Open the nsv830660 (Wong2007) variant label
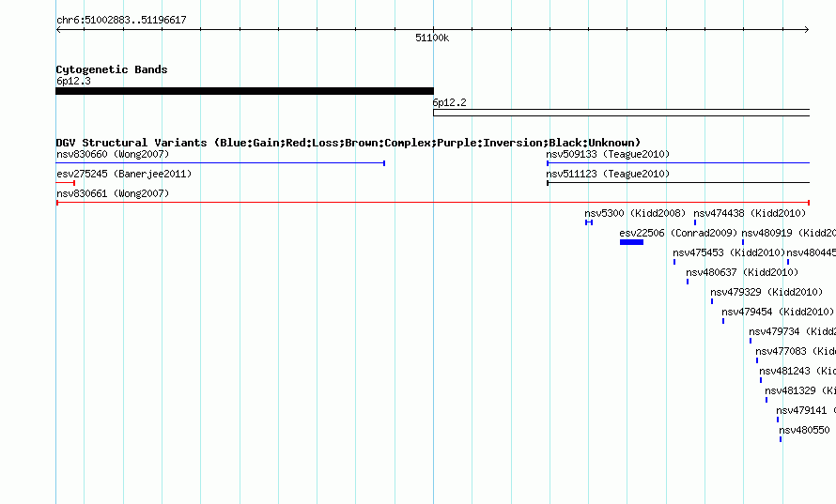The height and width of the screenshot is (504, 836). [x=113, y=155]
